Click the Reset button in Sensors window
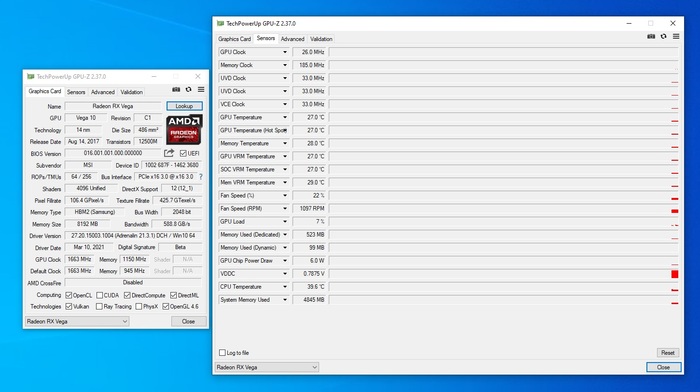Screen dimensions: 700x392 pos(668,353)
